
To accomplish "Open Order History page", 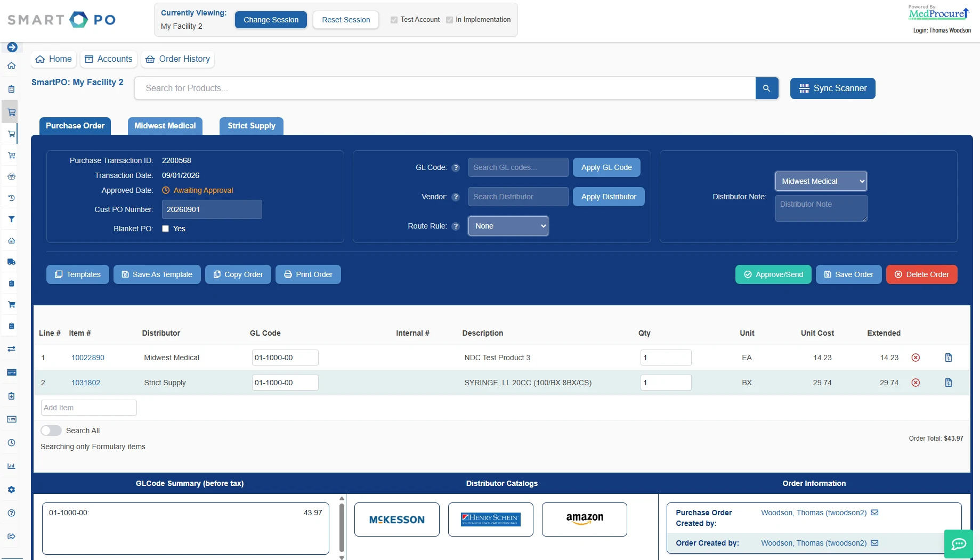I will click(177, 59).
